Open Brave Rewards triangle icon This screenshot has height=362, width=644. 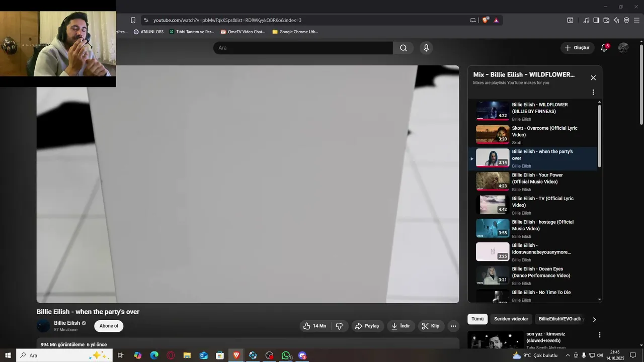tap(496, 20)
